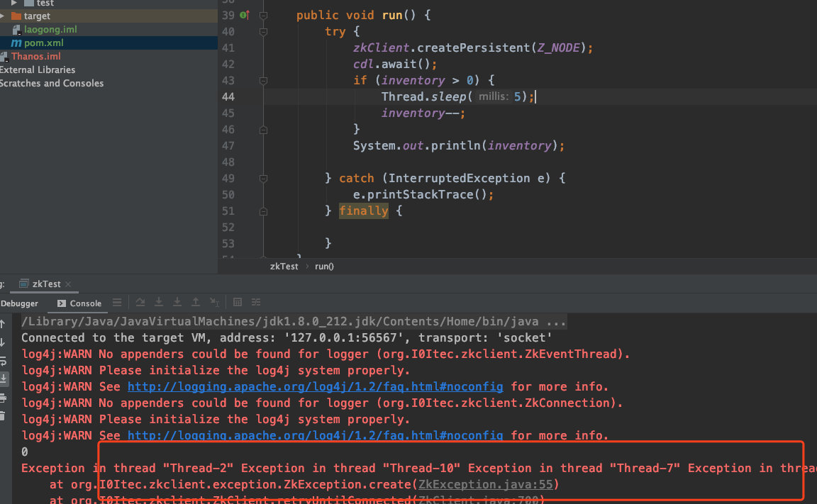Click Show Execution Point lines icon

117,303
